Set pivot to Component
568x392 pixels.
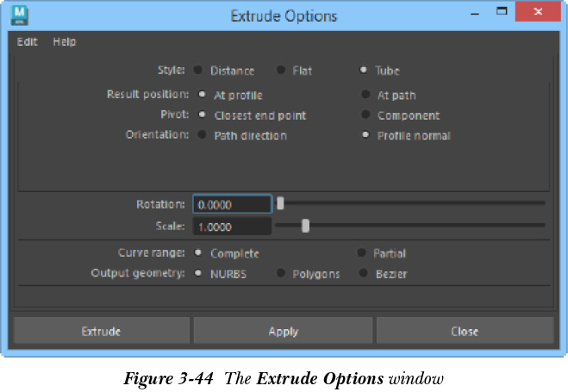365,115
